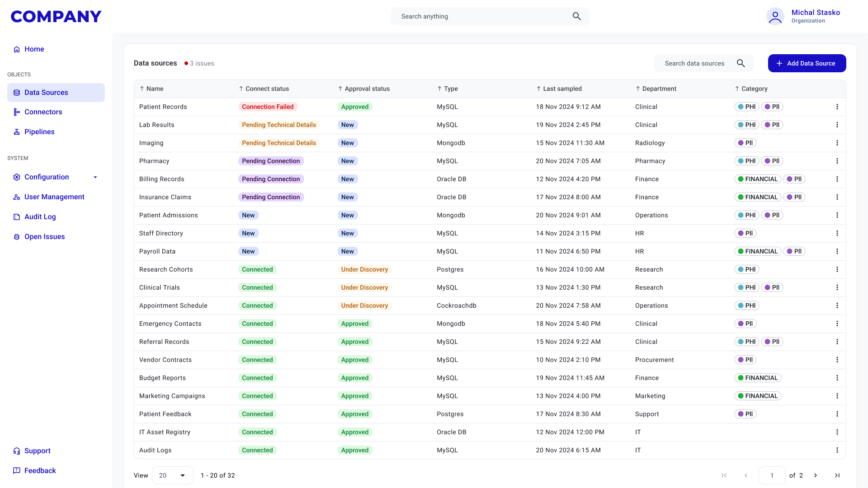Sort by Connect status column

(264, 89)
